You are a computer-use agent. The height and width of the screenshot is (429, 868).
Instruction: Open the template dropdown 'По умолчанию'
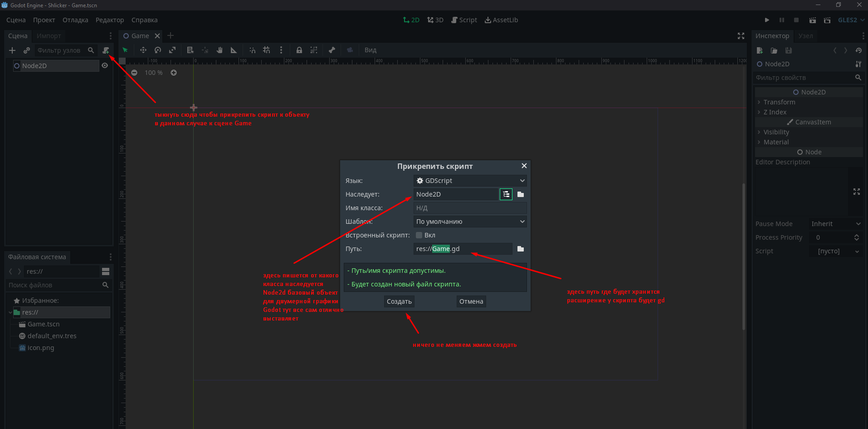pyautogui.click(x=470, y=222)
